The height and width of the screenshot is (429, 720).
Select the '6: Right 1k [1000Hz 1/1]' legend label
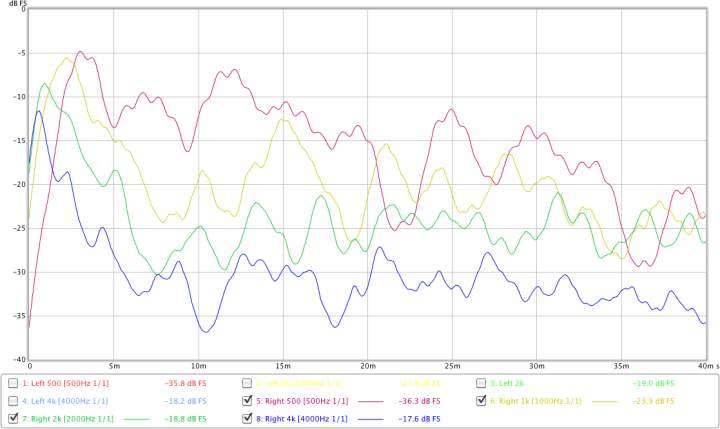coord(536,401)
